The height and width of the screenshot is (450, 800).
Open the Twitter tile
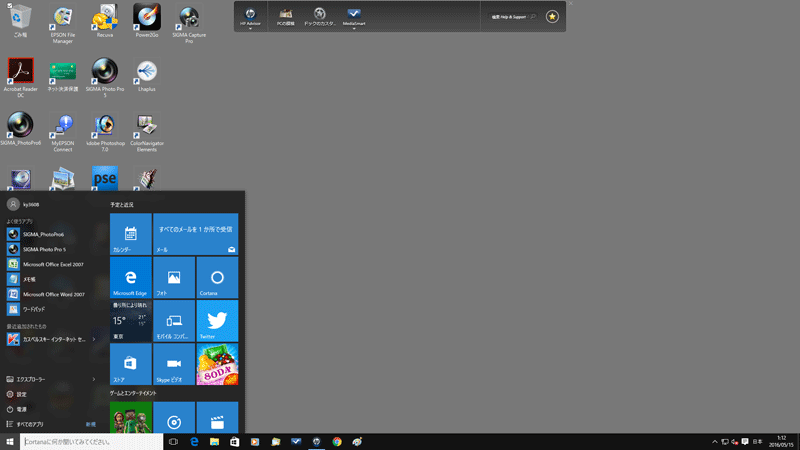217,321
